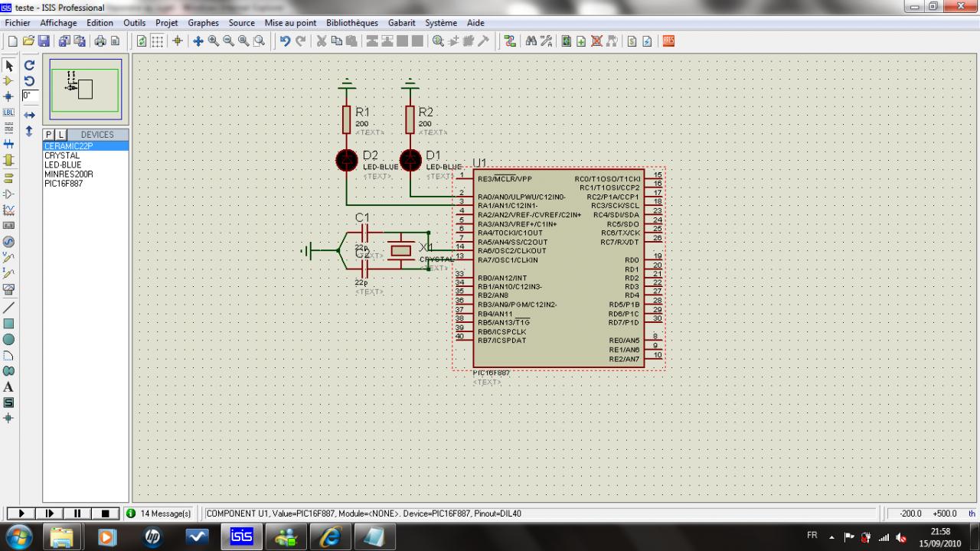Image resolution: width=980 pixels, height=551 pixels.
Task: Generate bill of materials
Action: pos(632,41)
